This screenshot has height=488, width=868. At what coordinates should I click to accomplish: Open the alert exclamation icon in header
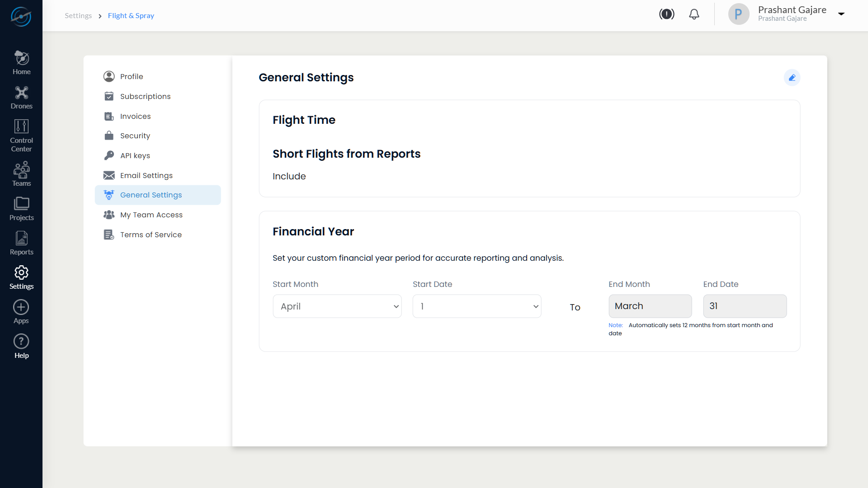pyautogui.click(x=666, y=14)
